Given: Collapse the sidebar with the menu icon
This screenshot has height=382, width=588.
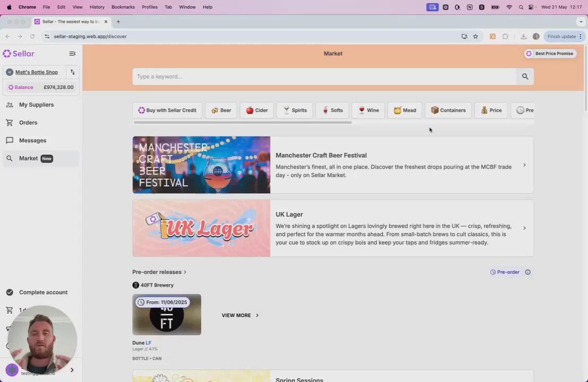Looking at the screenshot, I should pos(72,54).
